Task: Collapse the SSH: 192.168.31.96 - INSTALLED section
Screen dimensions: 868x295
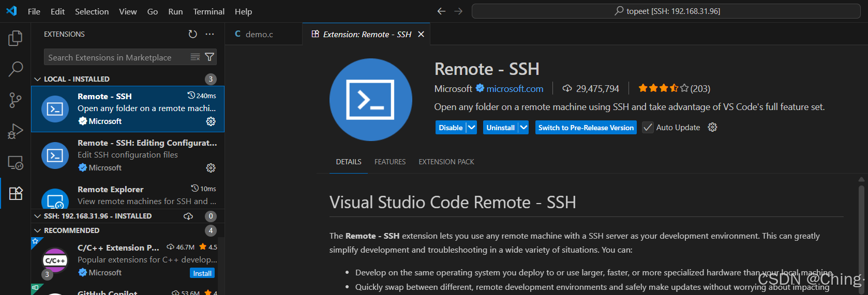Action: pos(37,216)
